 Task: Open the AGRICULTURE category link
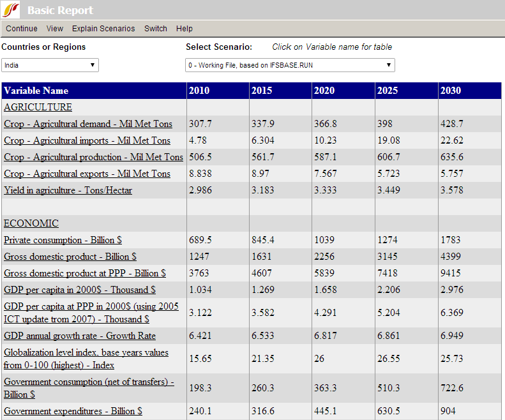coord(38,107)
